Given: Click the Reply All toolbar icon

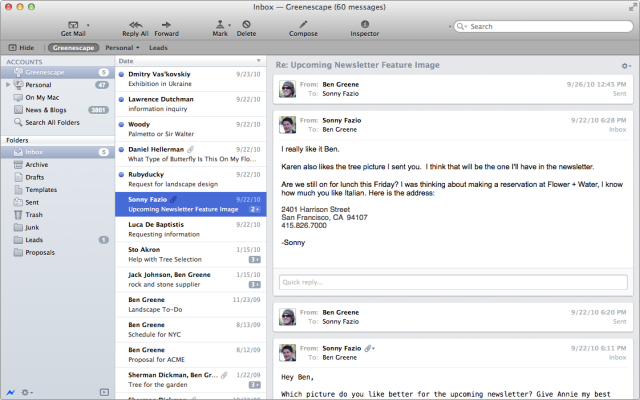Looking at the screenshot, I should point(136,25).
